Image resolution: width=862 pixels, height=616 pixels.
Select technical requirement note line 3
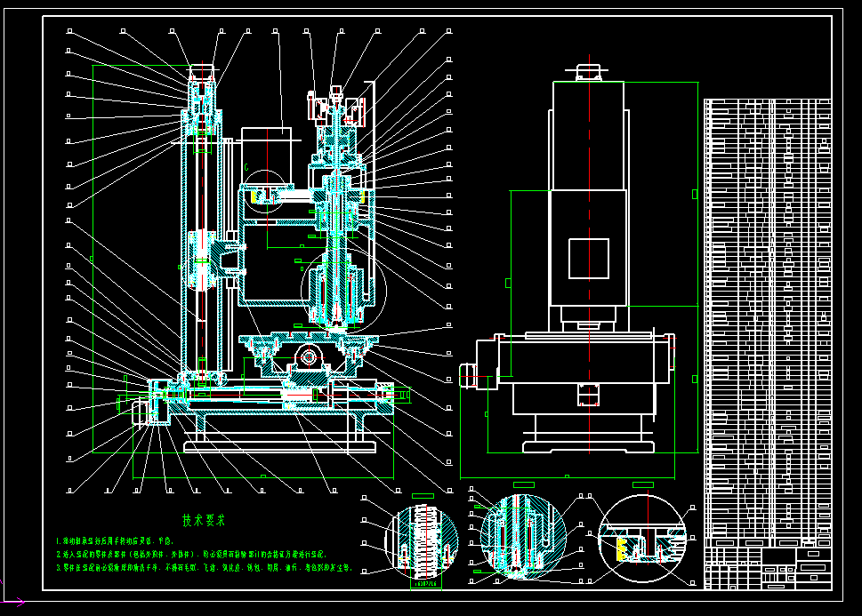coord(204,568)
